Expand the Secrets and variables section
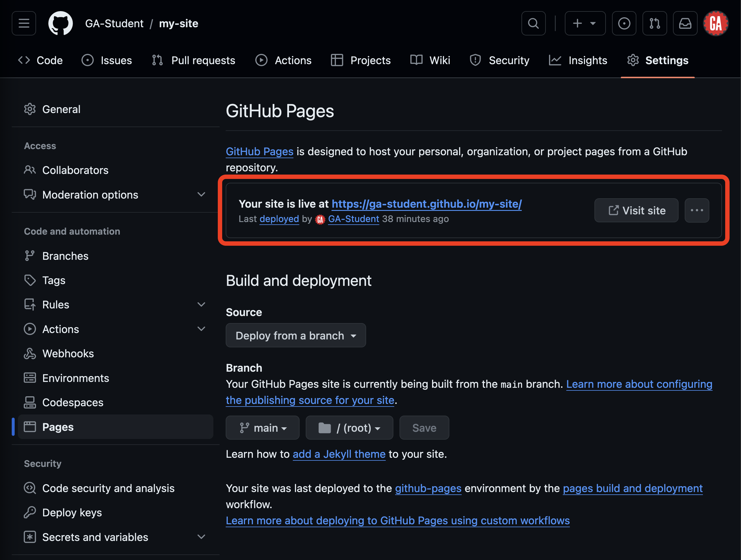This screenshot has width=741, height=560. point(201,537)
